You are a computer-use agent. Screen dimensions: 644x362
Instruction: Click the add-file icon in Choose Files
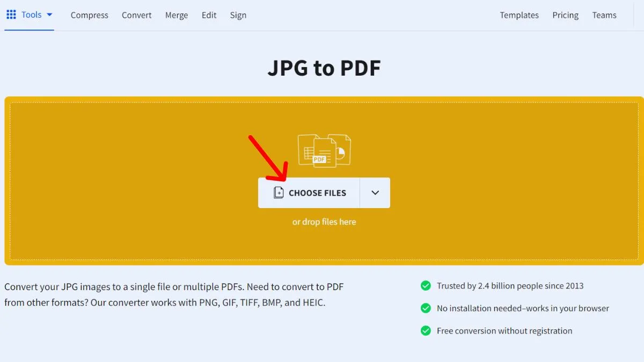click(x=278, y=193)
